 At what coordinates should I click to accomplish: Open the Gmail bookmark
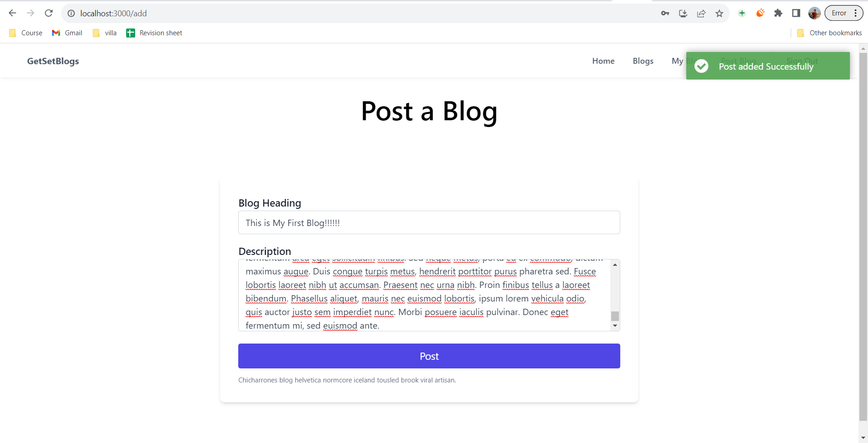coord(67,33)
